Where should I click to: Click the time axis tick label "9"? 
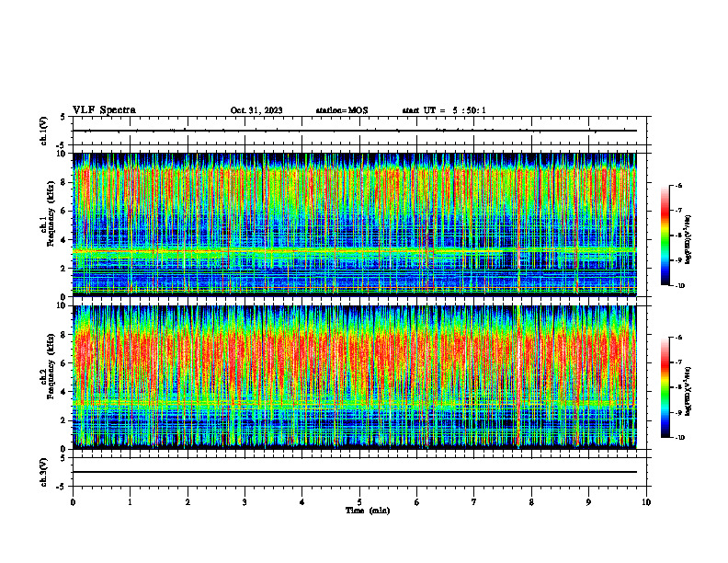coord(588,502)
